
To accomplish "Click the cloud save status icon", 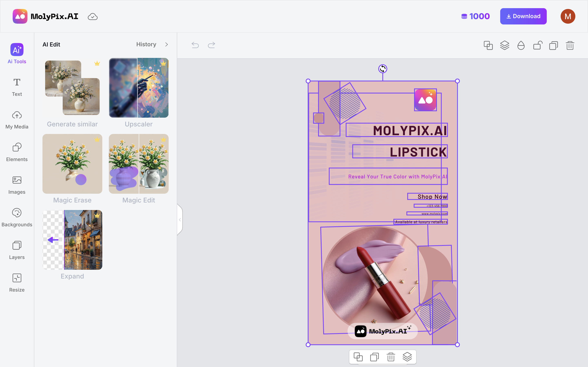I will click(92, 17).
